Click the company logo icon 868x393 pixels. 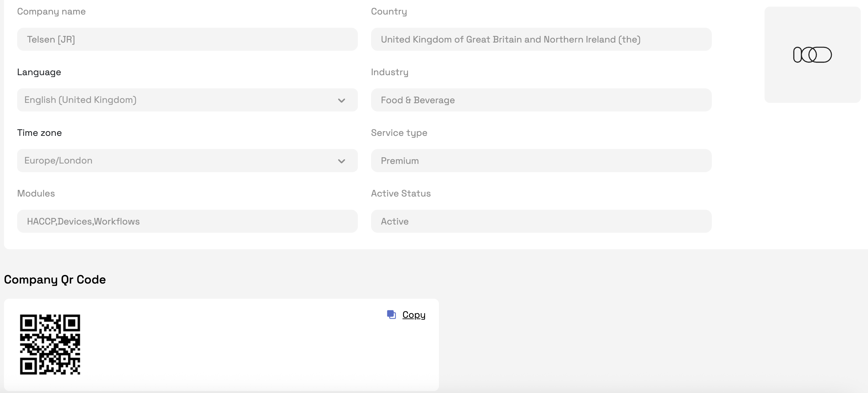click(x=812, y=55)
